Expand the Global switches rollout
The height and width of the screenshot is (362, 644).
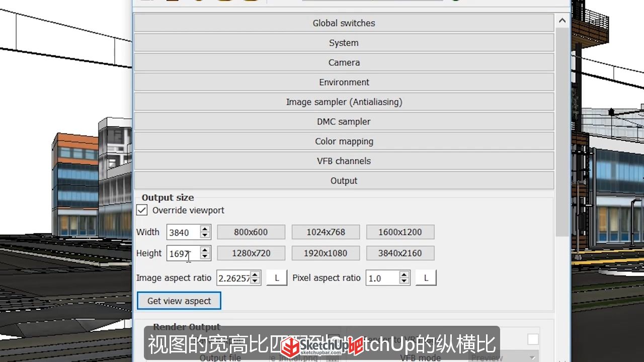point(344,23)
